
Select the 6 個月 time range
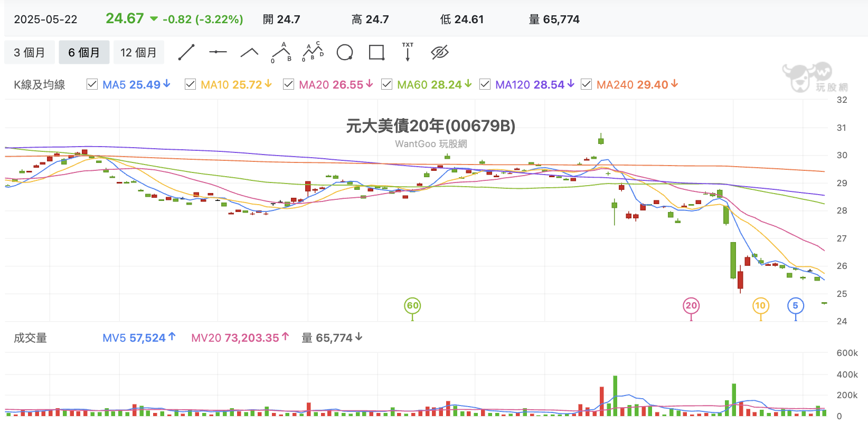[84, 52]
